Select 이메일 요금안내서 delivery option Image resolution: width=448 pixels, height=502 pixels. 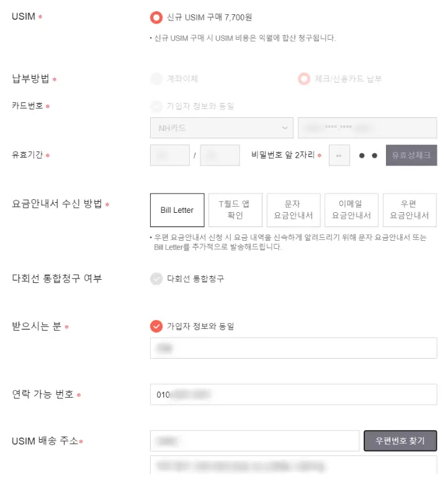[x=352, y=210]
